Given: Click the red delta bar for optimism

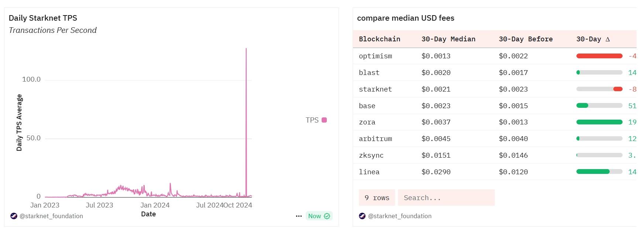Looking at the screenshot, I should click(599, 56).
